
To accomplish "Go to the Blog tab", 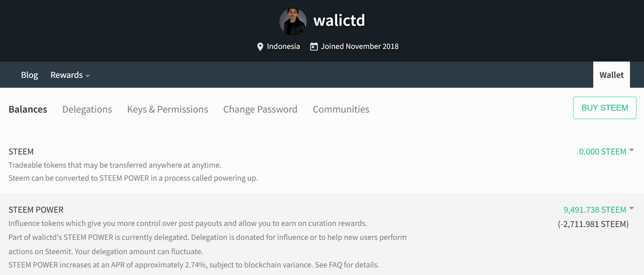I will [x=29, y=75].
